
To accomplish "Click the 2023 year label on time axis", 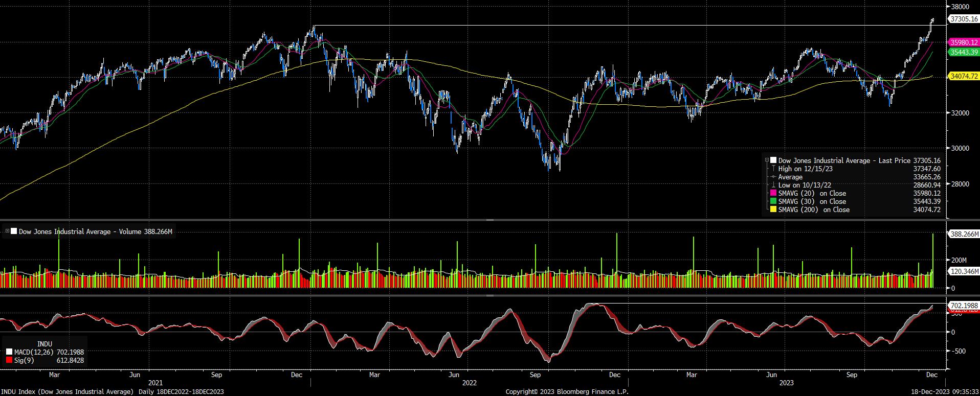I will click(787, 383).
